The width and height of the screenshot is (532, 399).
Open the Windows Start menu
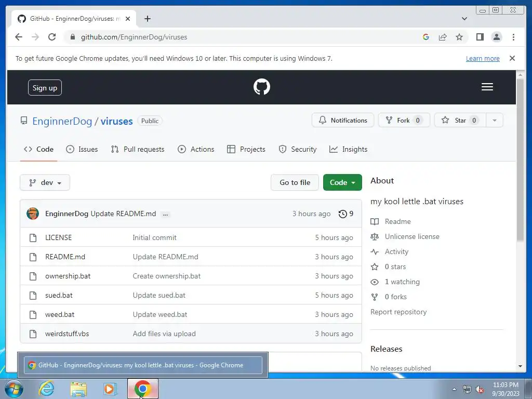point(14,389)
